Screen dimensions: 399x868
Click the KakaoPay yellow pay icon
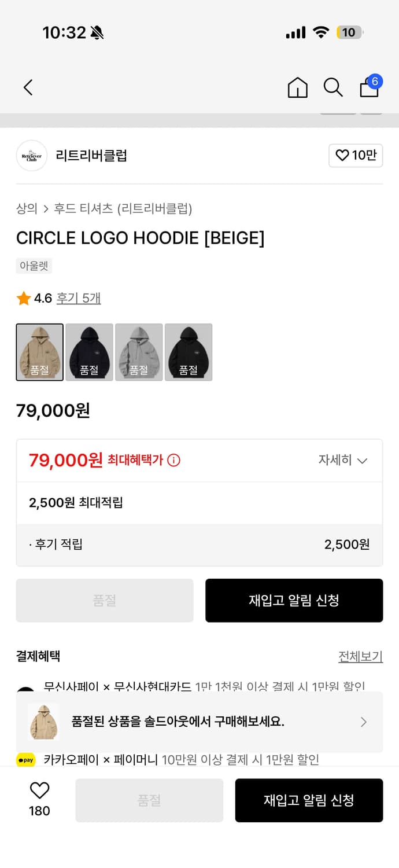25,759
